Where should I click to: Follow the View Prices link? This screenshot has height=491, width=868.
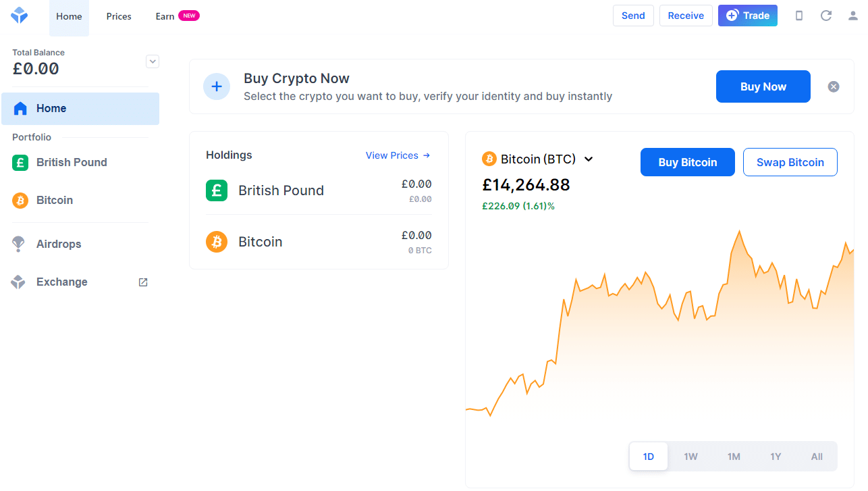[x=398, y=155]
